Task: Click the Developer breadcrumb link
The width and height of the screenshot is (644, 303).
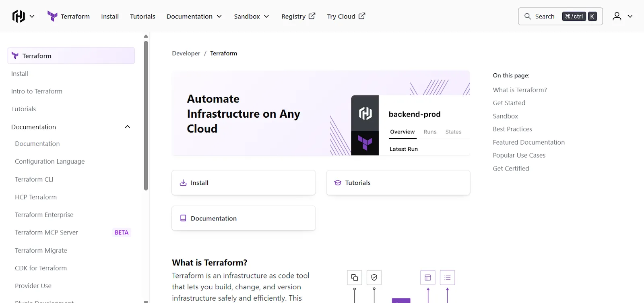Action: (186, 53)
